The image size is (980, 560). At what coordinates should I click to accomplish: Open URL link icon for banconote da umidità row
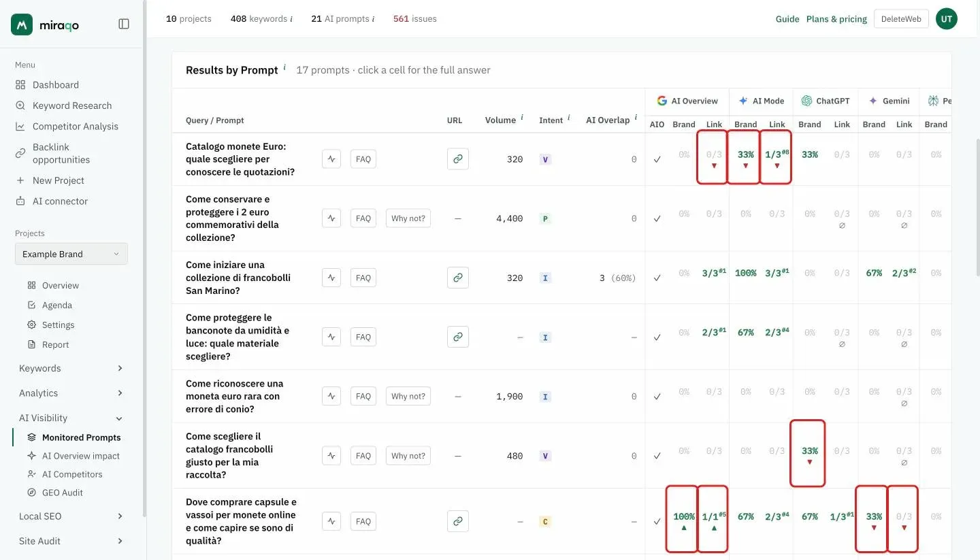pos(458,337)
